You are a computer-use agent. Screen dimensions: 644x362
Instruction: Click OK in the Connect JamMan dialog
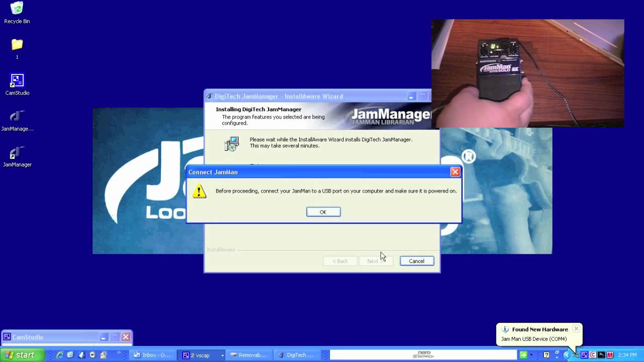coord(323,212)
